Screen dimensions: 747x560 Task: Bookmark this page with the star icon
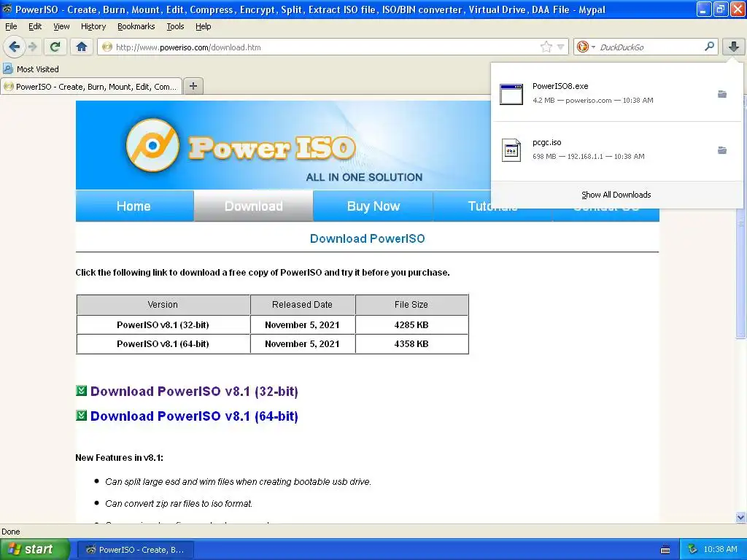pos(546,47)
